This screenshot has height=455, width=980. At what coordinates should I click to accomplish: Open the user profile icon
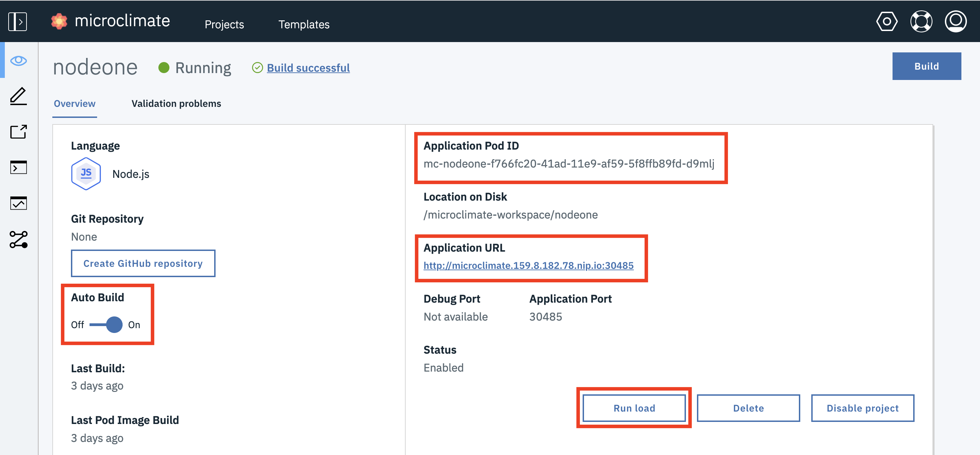[955, 22]
